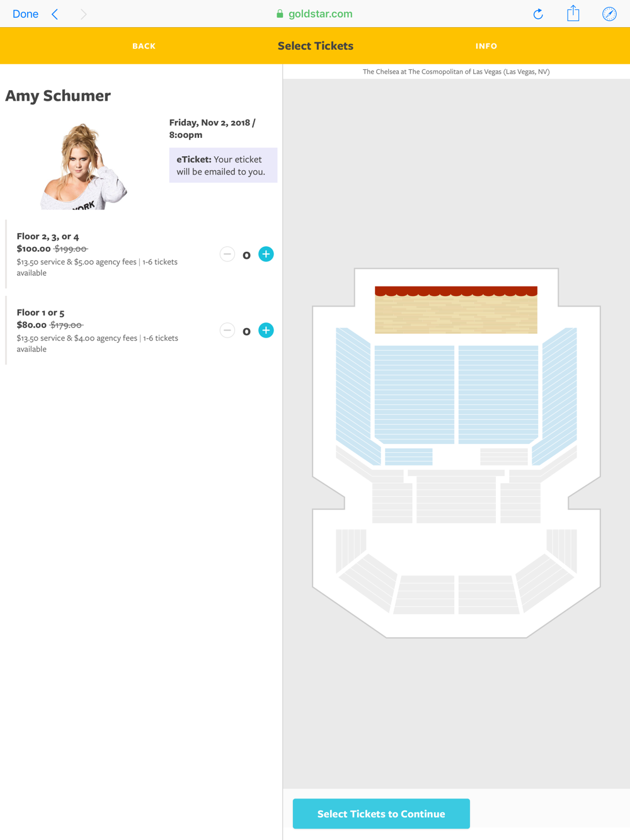Decrease Floor 2, 3, or 4 ticket quantity
630x840 pixels.
coord(227,254)
